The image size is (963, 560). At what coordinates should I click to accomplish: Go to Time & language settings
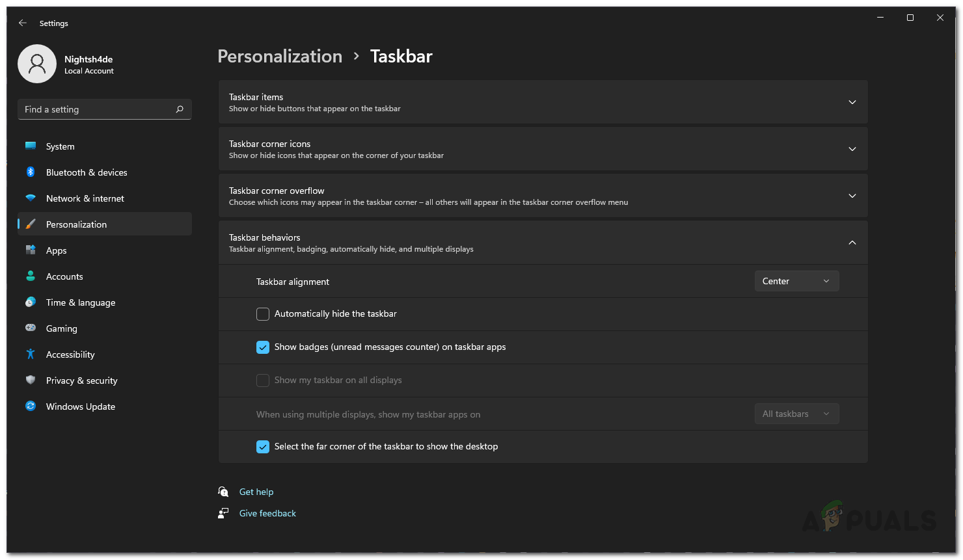coord(81,302)
